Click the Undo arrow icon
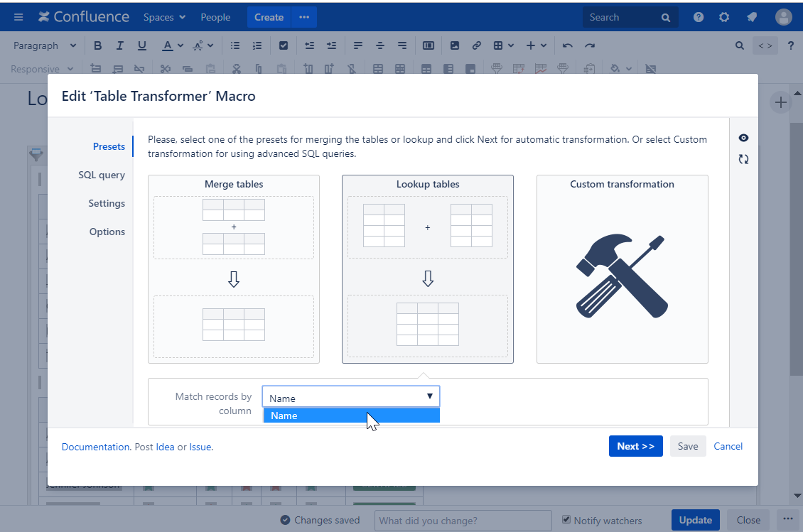Image resolution: width=803 pixels, height=532 pixels. 567,45
